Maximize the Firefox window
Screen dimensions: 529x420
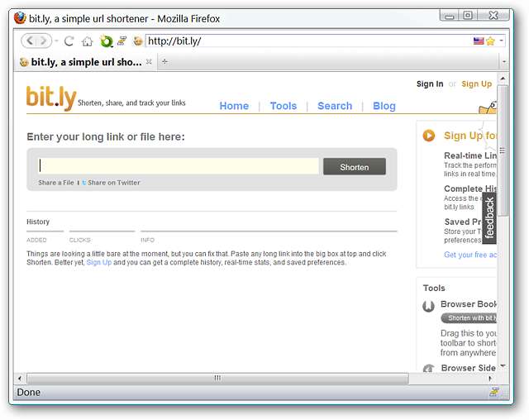point(468,15)
